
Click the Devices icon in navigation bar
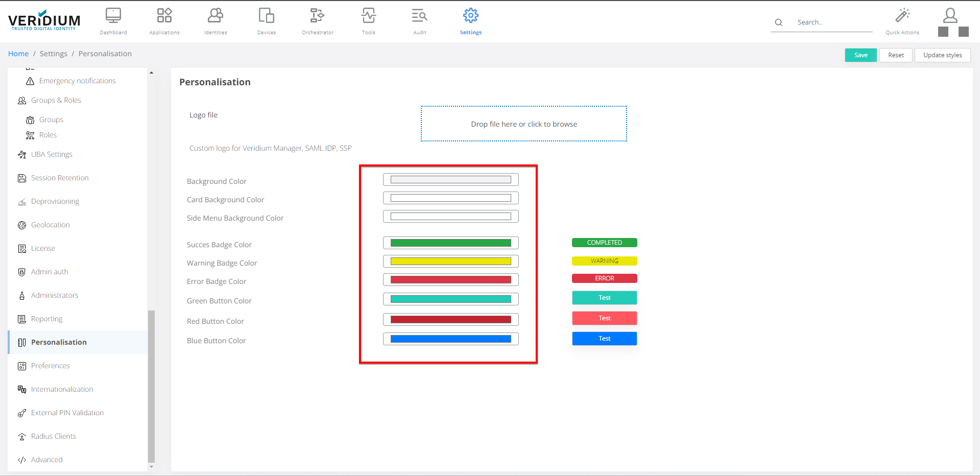(x=267, y=16)
